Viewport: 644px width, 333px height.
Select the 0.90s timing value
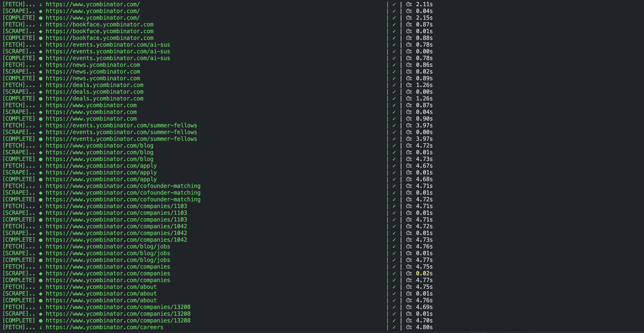click(424, 119)
